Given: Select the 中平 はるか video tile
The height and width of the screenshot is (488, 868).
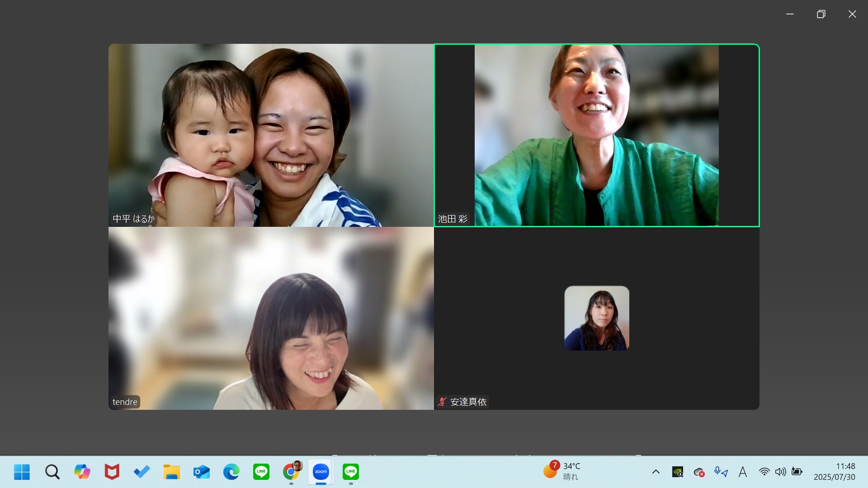Looking at the screenshot, I should [x=271, y=135].
